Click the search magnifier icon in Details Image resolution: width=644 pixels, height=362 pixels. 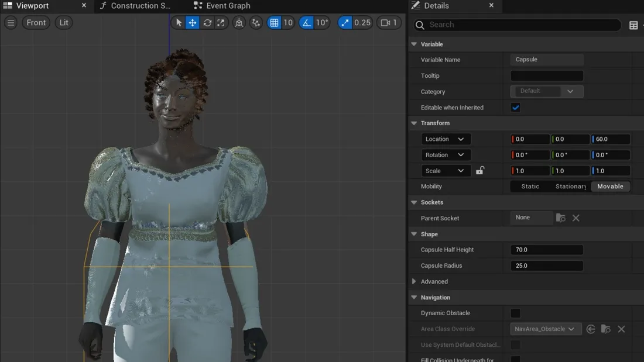(420, 25)
